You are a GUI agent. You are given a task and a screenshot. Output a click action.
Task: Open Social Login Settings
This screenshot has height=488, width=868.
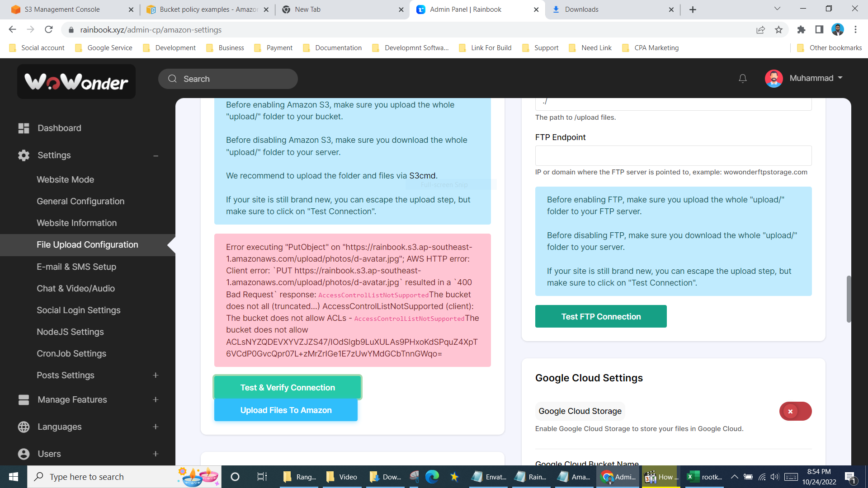[x=79, y=310]
